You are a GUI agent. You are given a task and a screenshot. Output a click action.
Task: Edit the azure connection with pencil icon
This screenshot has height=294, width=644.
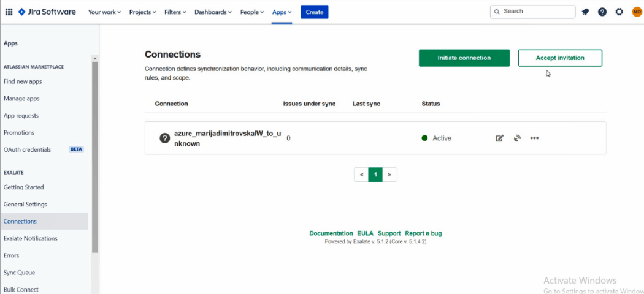coord(499,138)
